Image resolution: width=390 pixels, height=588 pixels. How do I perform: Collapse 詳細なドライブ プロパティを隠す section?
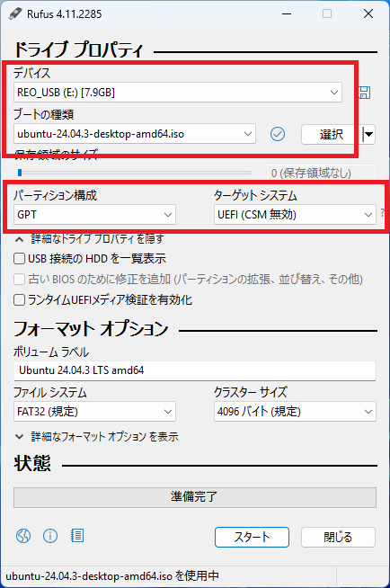tap(89, 239)
